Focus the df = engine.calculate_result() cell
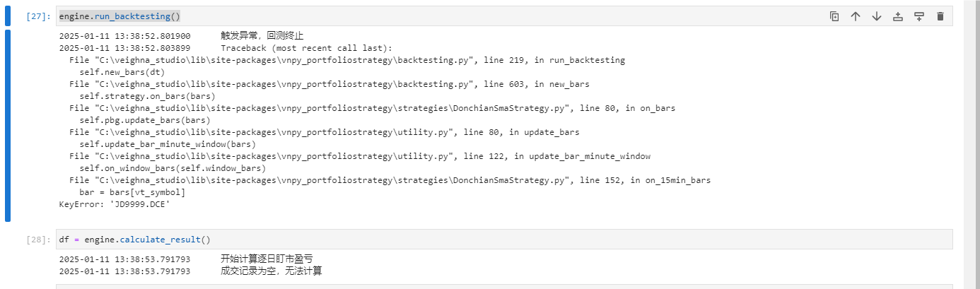980x289 pixels. tap(504, 240)
